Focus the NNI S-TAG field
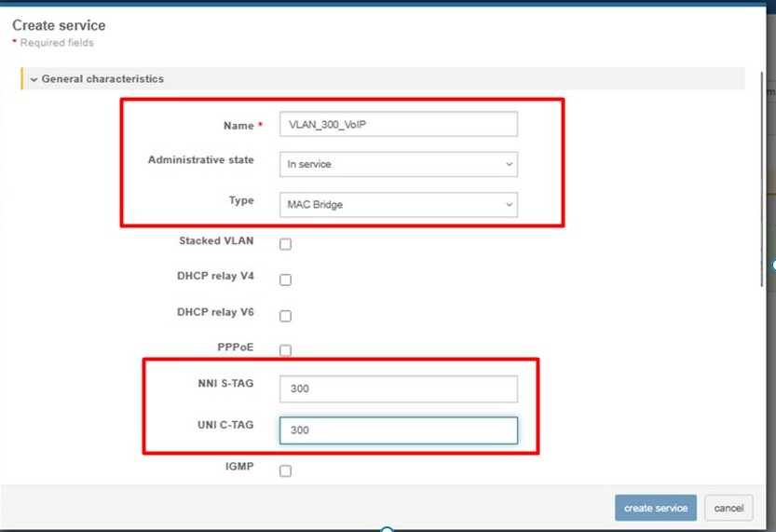 click(398, 389)
